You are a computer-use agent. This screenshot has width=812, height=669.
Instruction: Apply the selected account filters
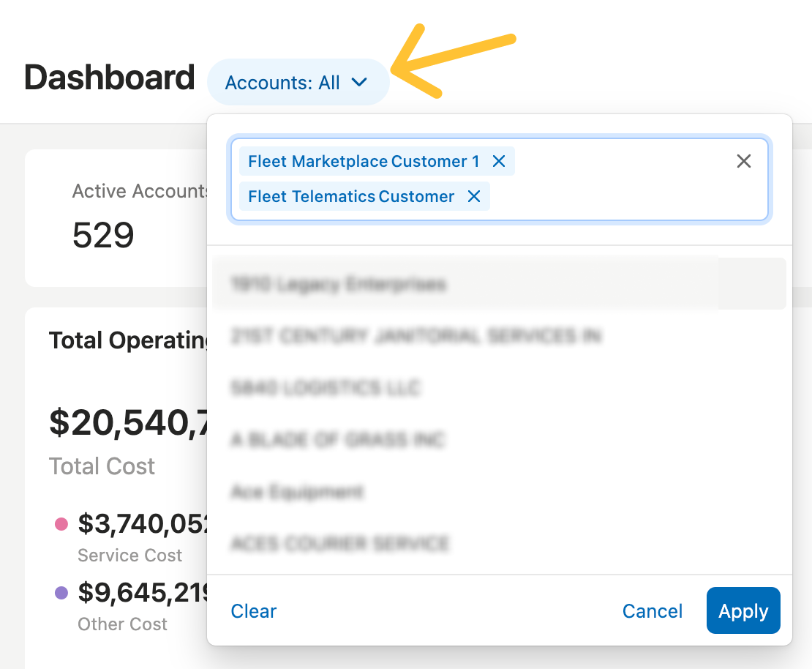pos(743,610)
